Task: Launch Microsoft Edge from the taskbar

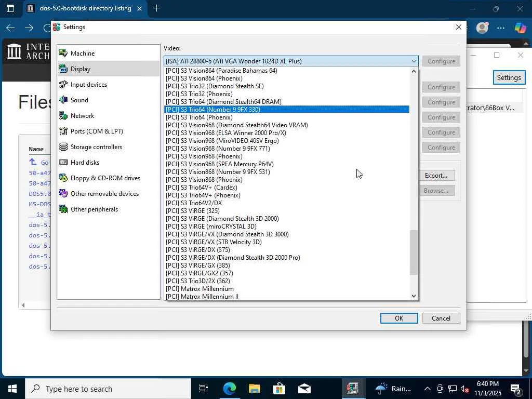Action: pos(229,389)
